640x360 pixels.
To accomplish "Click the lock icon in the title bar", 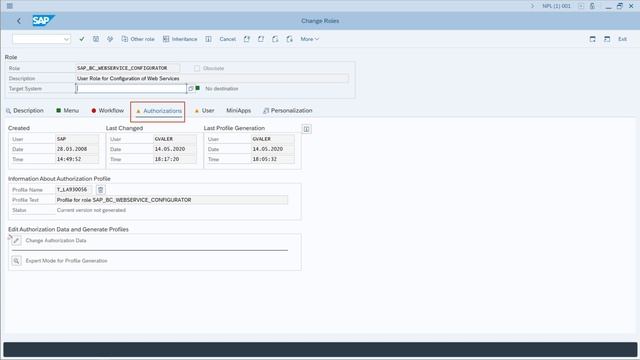I will tap(592, 6).
